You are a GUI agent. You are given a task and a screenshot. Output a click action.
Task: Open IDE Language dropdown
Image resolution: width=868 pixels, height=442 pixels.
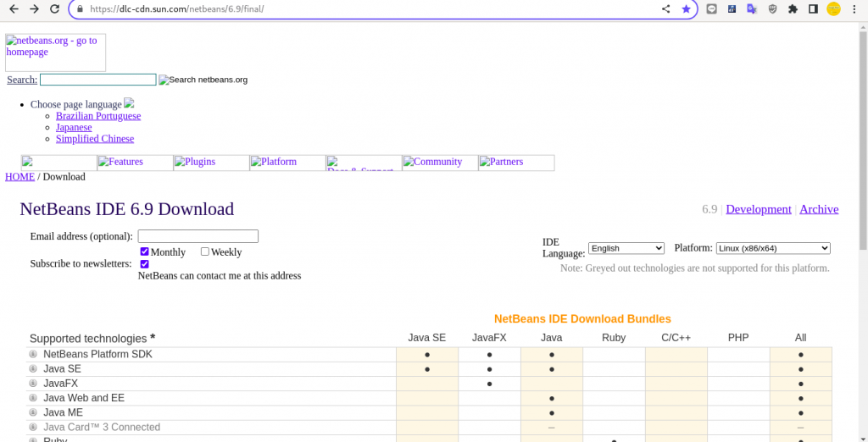click(x=626, y=248)
